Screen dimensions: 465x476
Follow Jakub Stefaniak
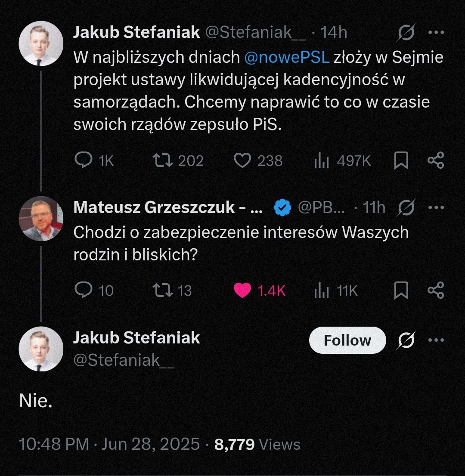[x=347, y=340]
